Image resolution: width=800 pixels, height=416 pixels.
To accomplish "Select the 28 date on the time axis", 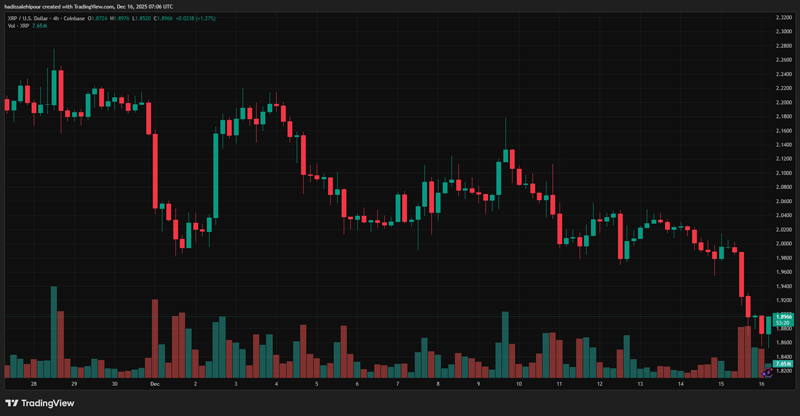I will pos(33,383).
